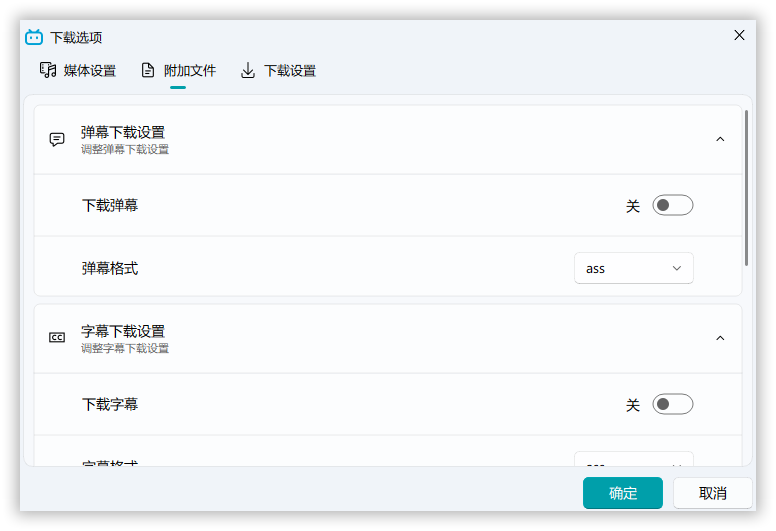Collapse the 字幕下载设置 section chevron
The width and height of the screenshot is (776, 531).
coord(720,338)
